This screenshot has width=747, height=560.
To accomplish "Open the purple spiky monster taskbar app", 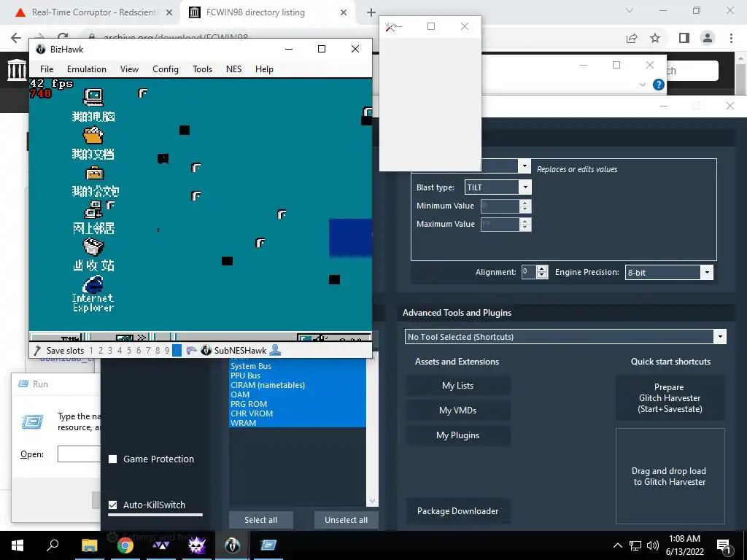I will 197,545.
